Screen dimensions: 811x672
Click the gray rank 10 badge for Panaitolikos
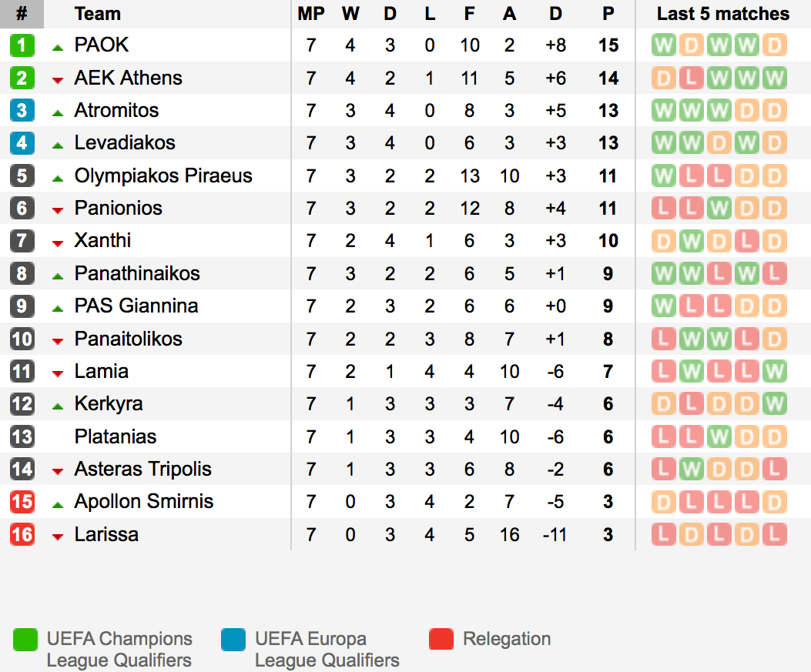point(22,339)
